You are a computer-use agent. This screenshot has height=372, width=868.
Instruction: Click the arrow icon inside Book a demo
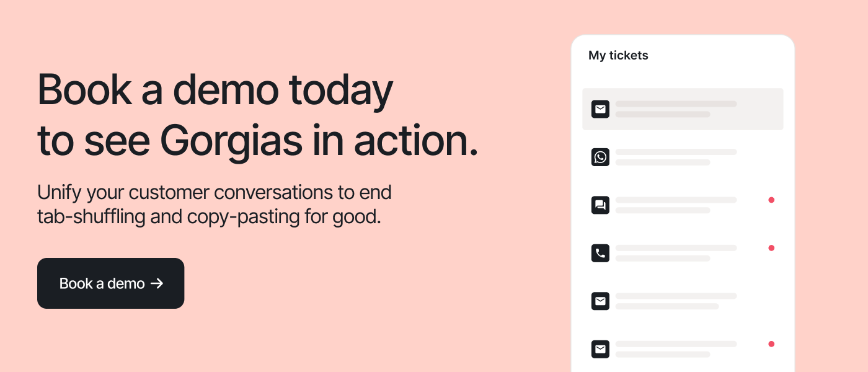pyautogui.click(x=157, y=283)
